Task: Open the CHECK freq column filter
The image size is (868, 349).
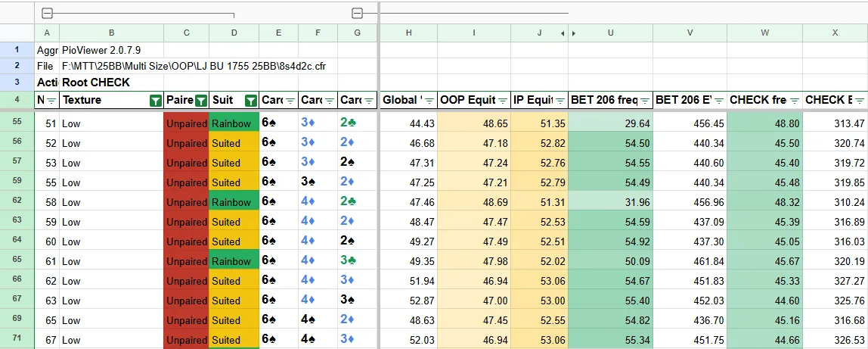Action: coord(795,101)
